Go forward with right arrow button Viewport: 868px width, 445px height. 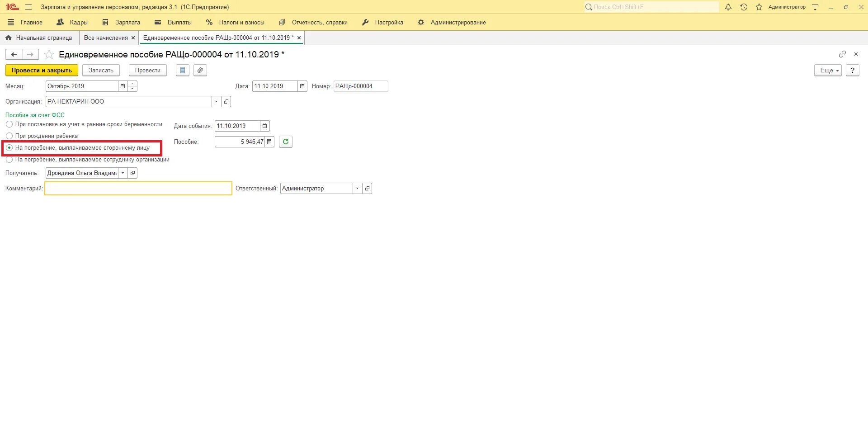(30, 54)
